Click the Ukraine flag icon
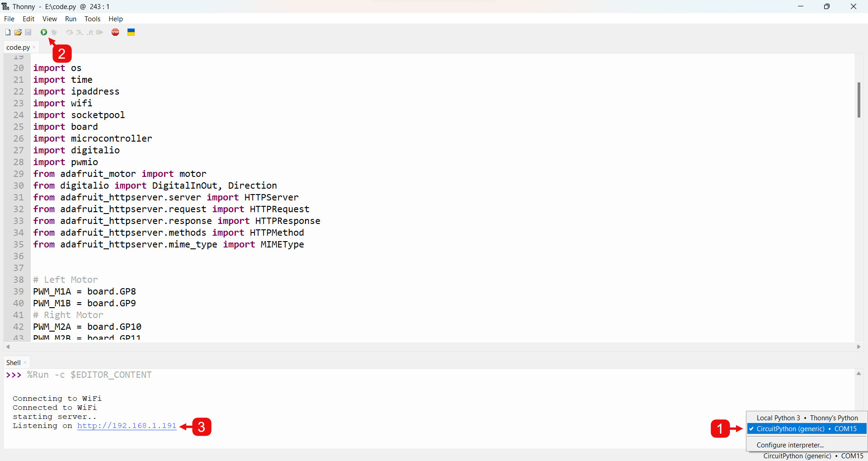This screenshot has width=868, height=461. tap(131, 32)
